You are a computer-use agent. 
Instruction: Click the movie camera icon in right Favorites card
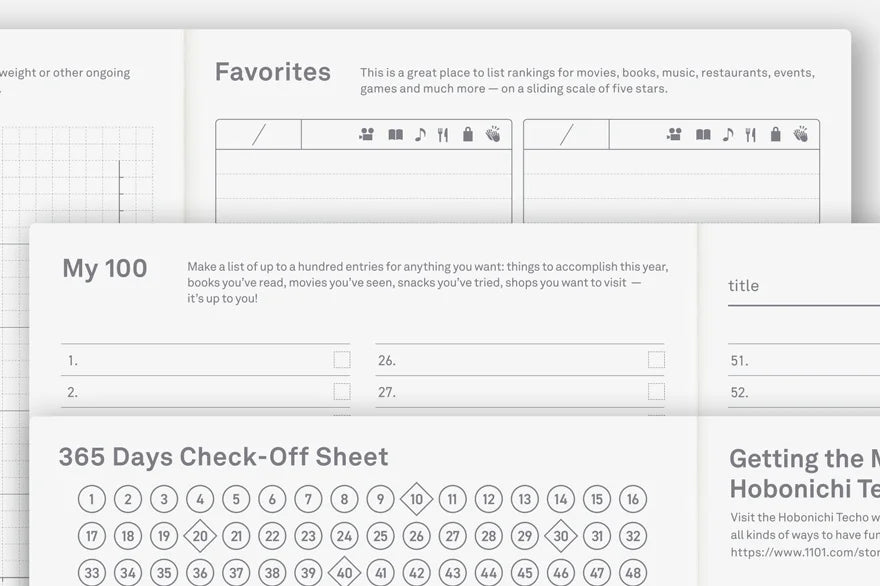[674, 134]
